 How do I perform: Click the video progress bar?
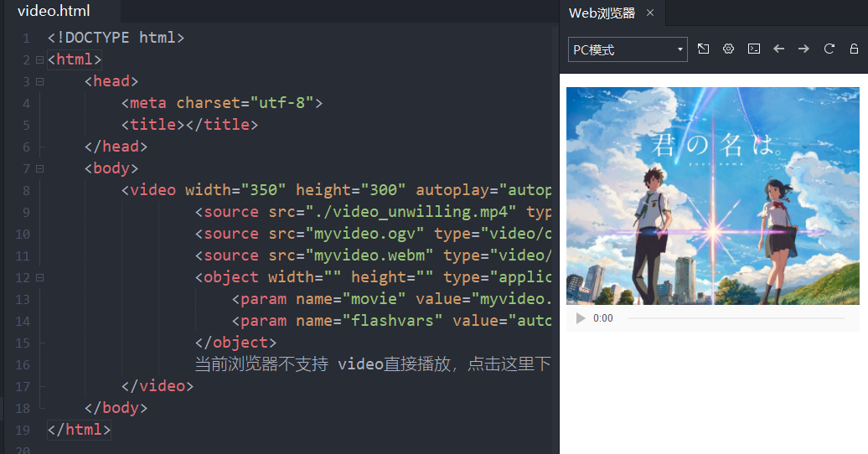click(736, 318)
